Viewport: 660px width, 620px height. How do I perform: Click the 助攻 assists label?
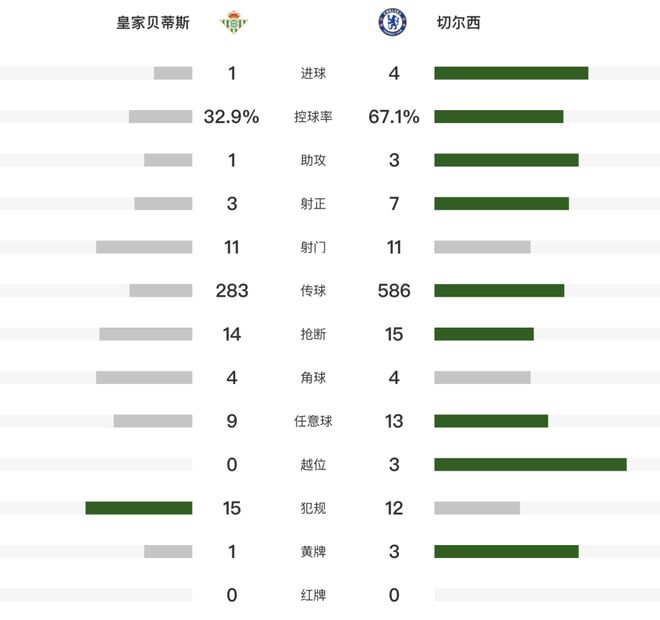coord(313,160)
